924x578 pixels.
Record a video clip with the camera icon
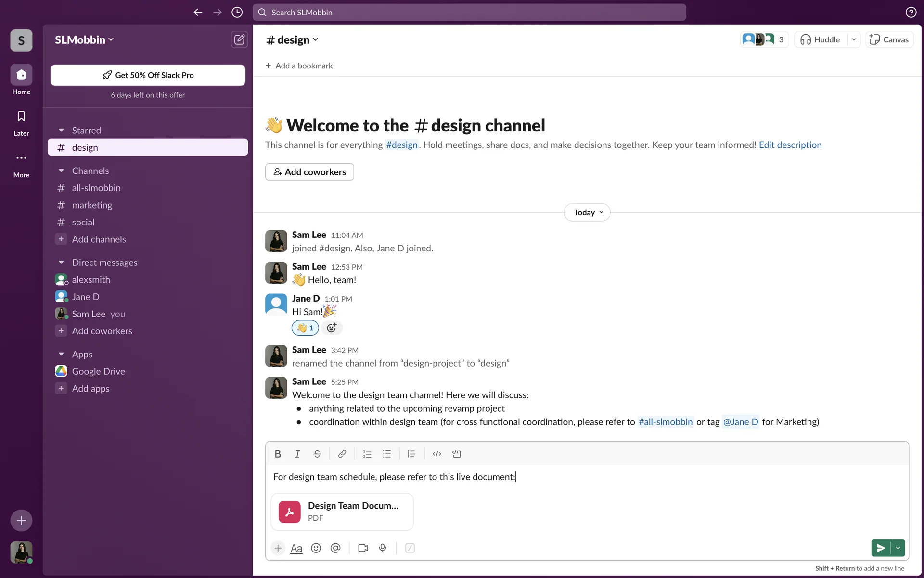[x=363, y=548]
